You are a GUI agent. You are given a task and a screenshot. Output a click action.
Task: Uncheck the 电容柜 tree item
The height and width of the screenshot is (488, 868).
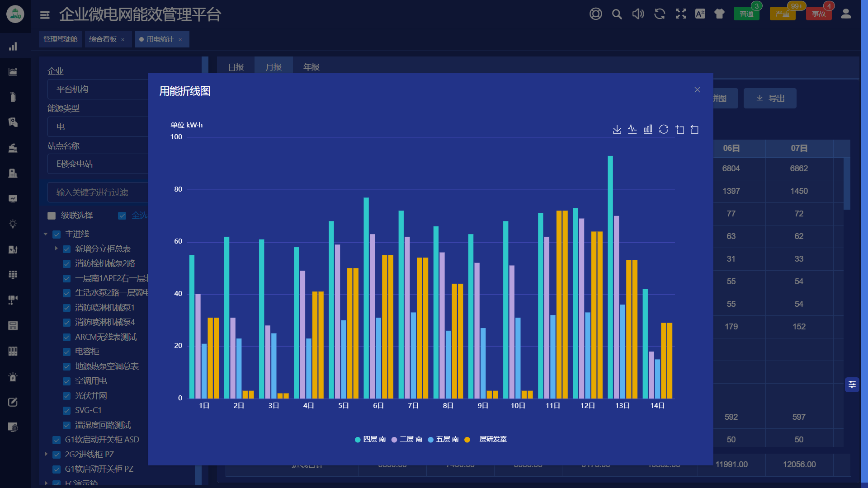67,352
